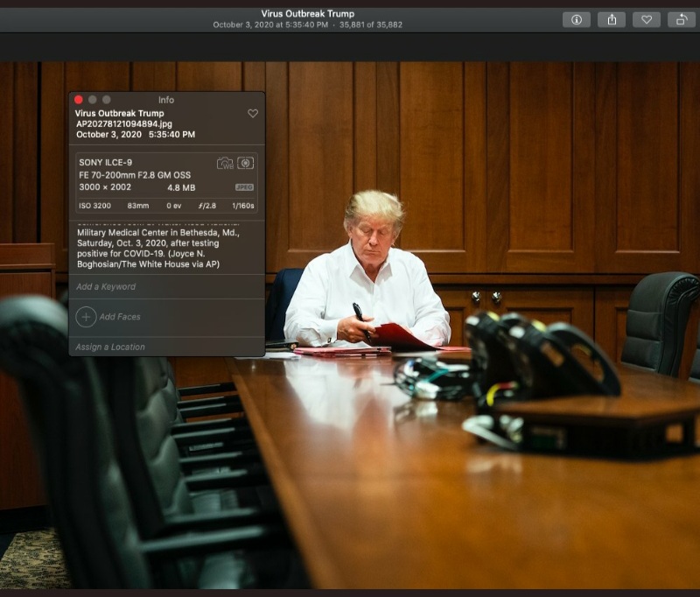Image resolution: width=700 pixels, height=597 pixels.
Task: Favorite the photo with the toolbar heart
Action: click(x=647, y=19)
